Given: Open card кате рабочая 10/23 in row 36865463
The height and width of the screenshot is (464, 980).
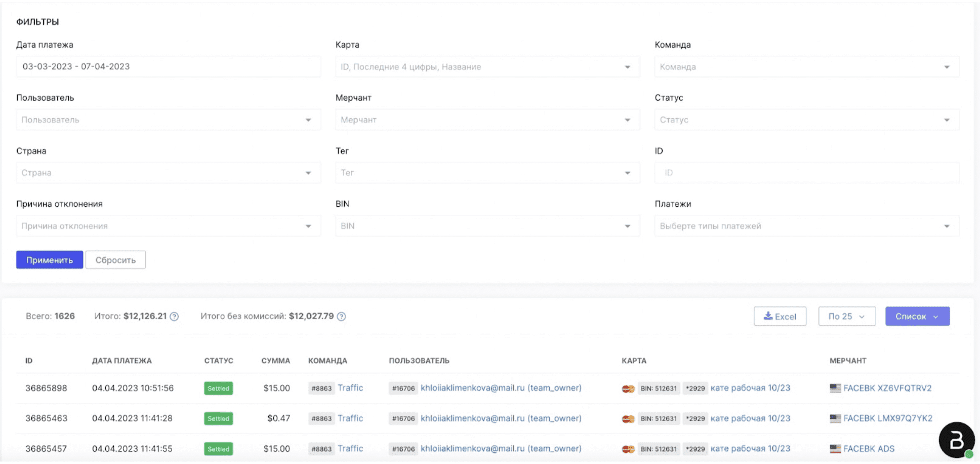Looking at the screenshot, I should [x=750, y=418].
